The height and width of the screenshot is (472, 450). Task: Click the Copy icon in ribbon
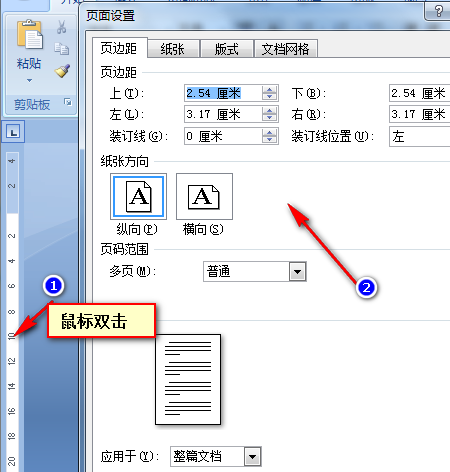pos(62,49)
